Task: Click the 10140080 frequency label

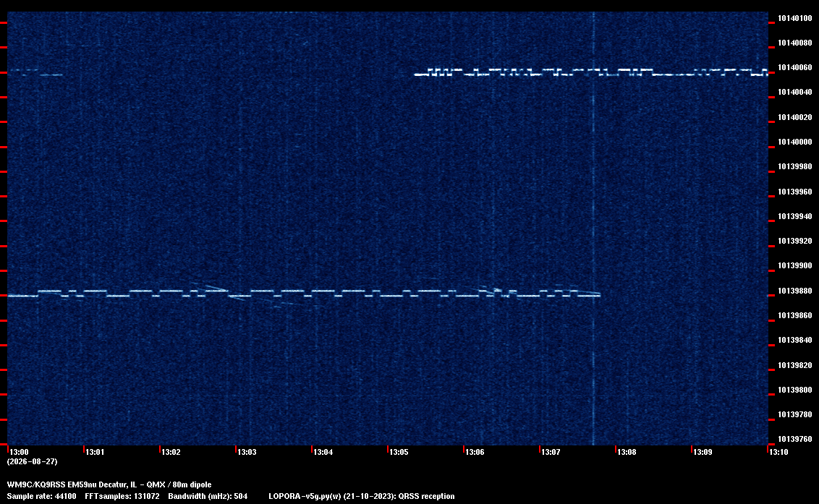Action: (794, 43)
